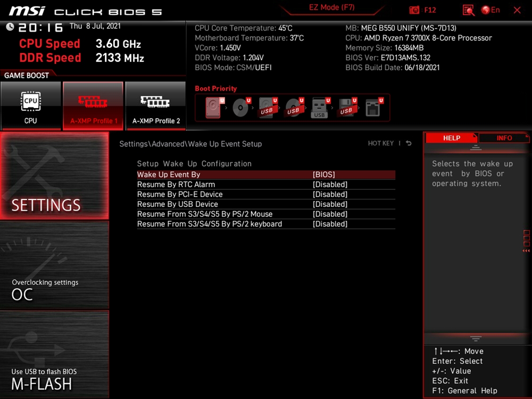532x399 pixels.
Task: Click the clock icon beside the time
Action: (x=10, y=27)
